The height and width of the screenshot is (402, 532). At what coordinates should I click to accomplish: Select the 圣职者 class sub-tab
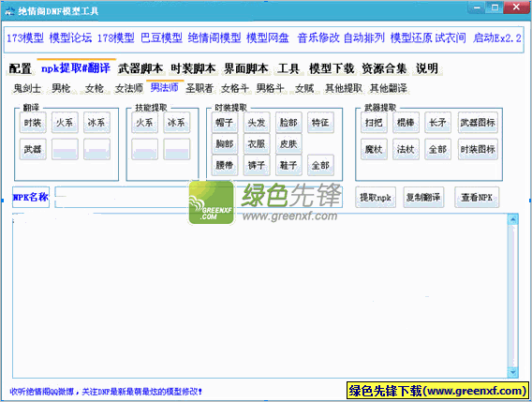click(x=199, y=88)
